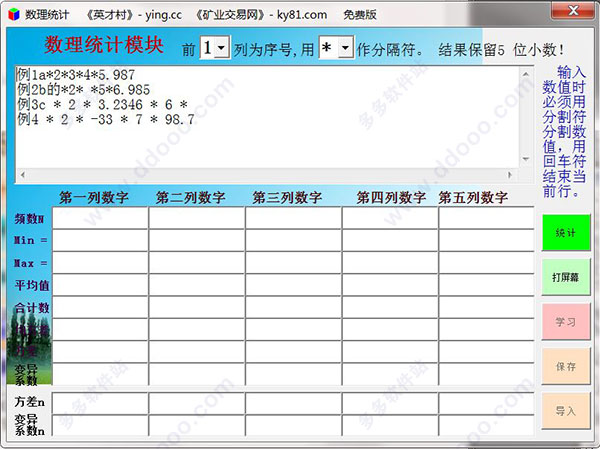This screenshot has width=600, height=449.
Task: Click the 合计数 row label
Action: click(32, 307)
